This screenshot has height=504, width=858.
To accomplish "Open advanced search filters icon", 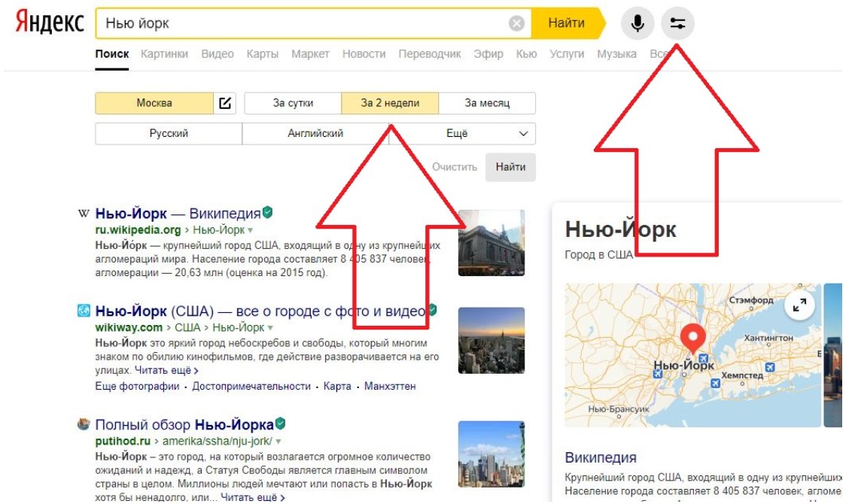I will 677,23.
